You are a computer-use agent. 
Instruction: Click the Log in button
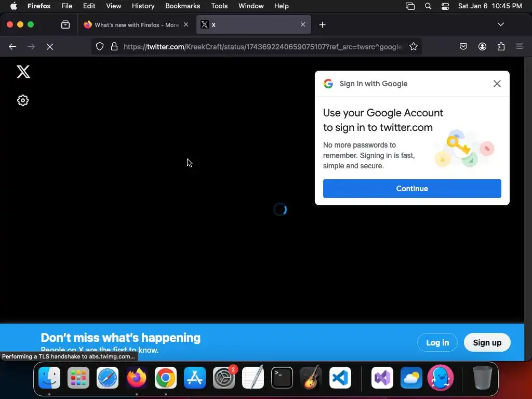tap(437, 343)
